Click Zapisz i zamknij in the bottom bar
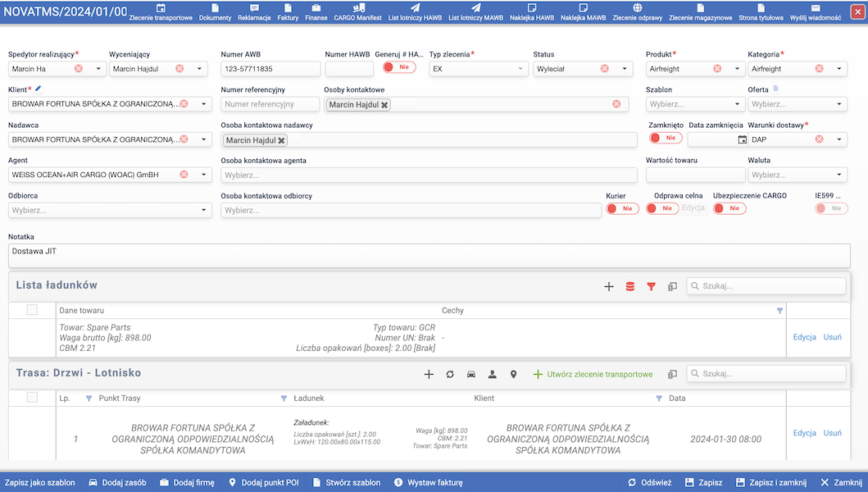This screenshot has height=492, width=868. [x=771, y=483]
